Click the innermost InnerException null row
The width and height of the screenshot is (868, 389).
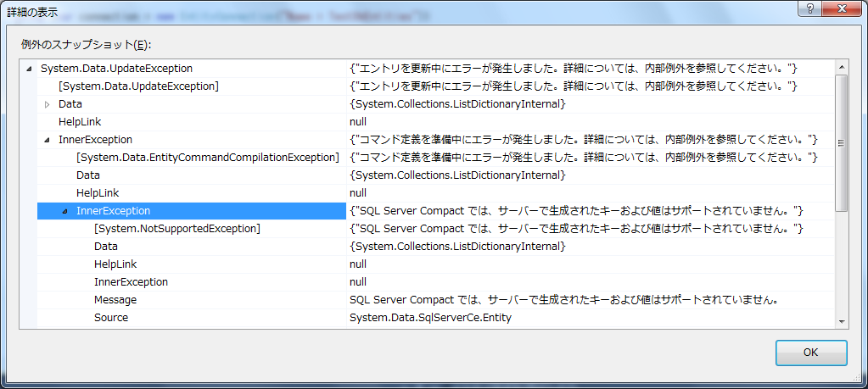tap(435, 282)
